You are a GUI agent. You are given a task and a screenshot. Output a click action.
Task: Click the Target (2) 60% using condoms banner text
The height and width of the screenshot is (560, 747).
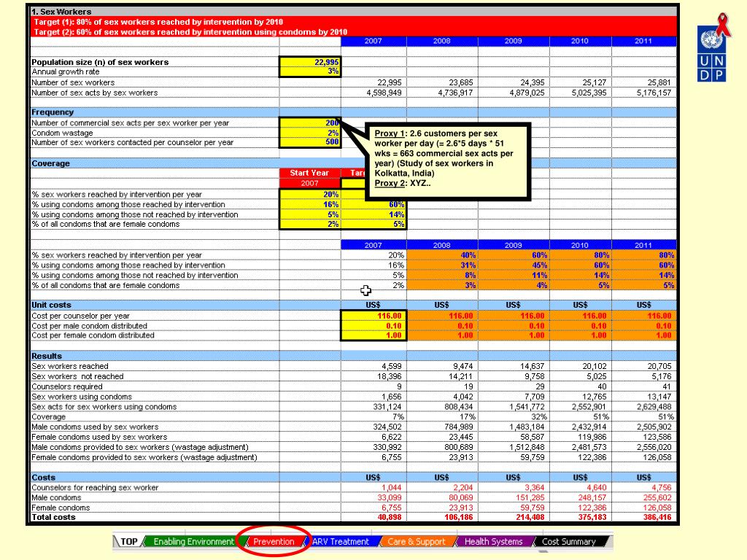(190, 32)
